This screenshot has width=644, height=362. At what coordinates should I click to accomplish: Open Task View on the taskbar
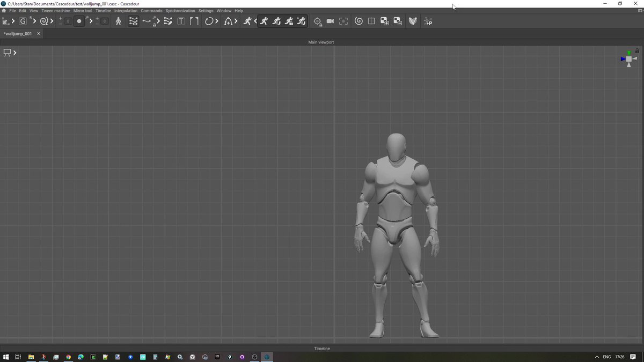18,357
